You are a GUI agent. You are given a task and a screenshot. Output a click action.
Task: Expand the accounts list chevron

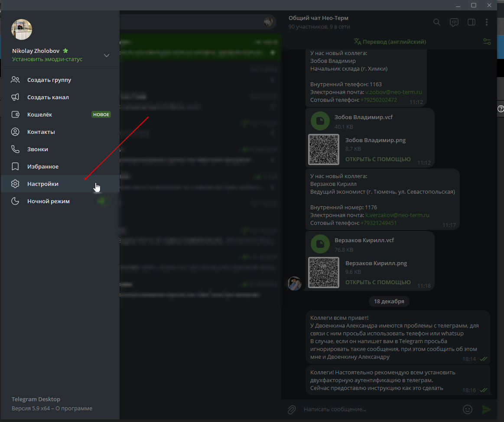click(x=107, y=55)
